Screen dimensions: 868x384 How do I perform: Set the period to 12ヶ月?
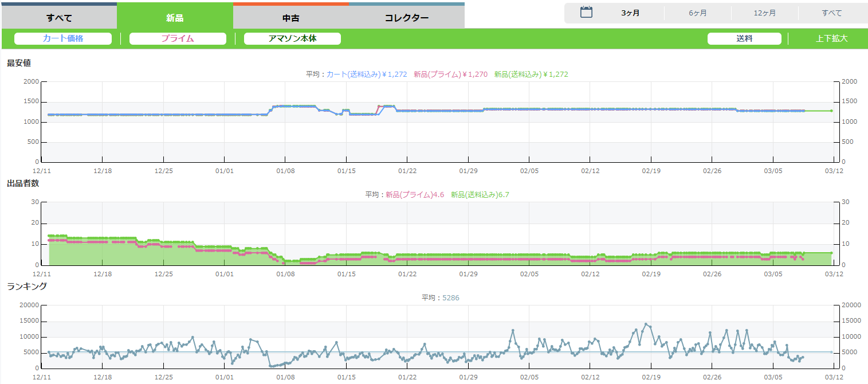point(764,13)
